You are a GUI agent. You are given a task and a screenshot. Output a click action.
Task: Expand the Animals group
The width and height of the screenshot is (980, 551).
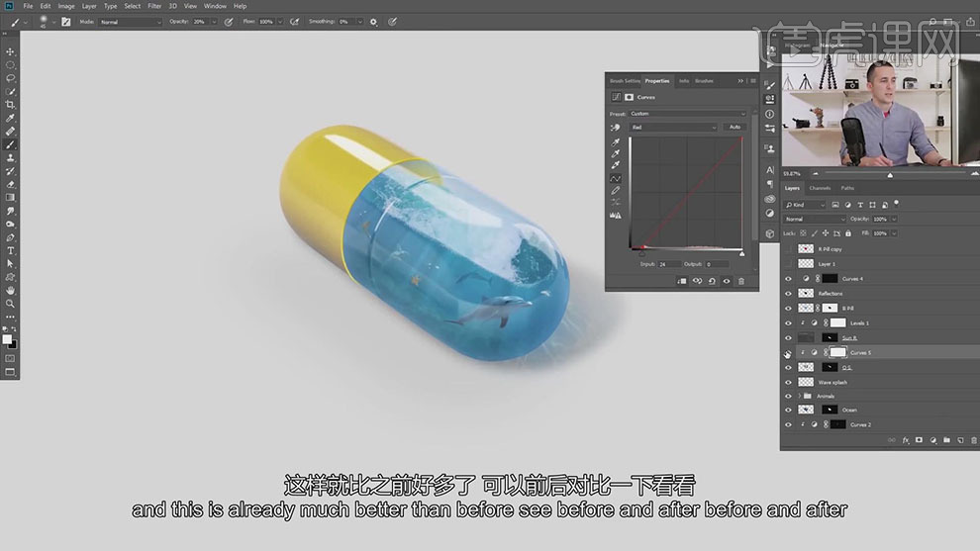(799, 396)
